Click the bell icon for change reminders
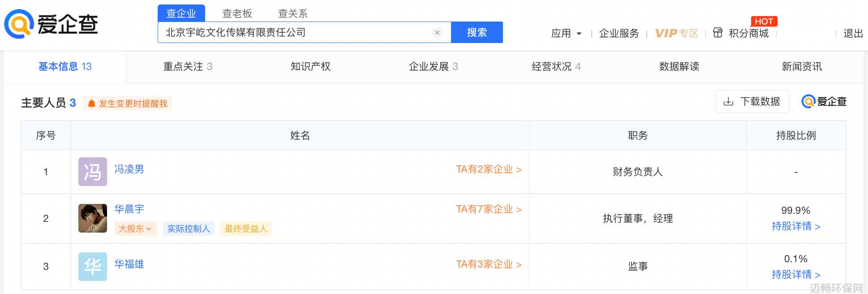Viewport: 868px width, 294px height. [91, 104]
